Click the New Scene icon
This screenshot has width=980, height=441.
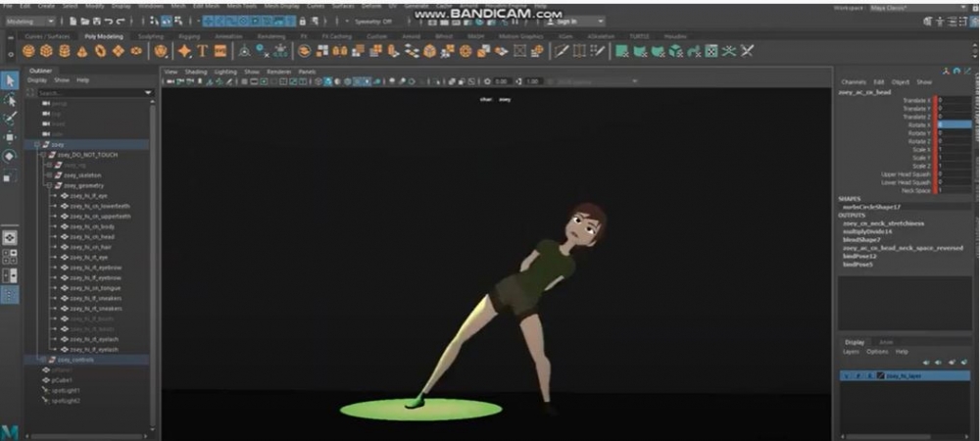pyautogui.click(x=73, y=22)
